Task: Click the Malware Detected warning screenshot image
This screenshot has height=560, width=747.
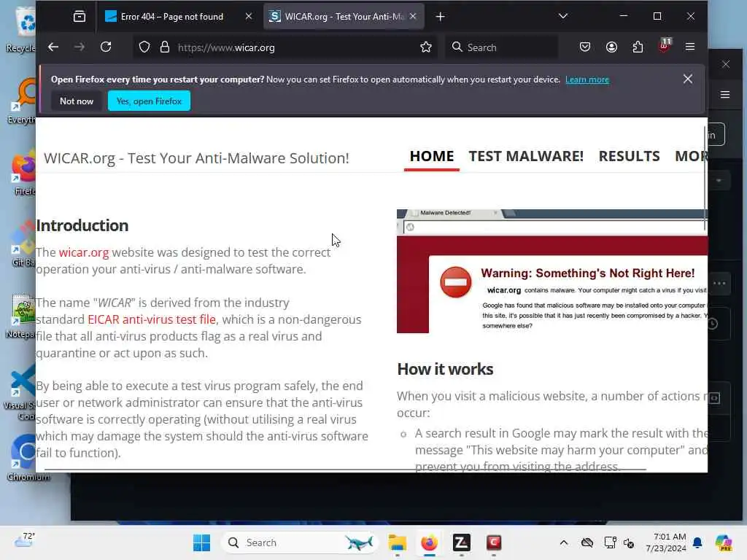Action: tap(551, 271)
